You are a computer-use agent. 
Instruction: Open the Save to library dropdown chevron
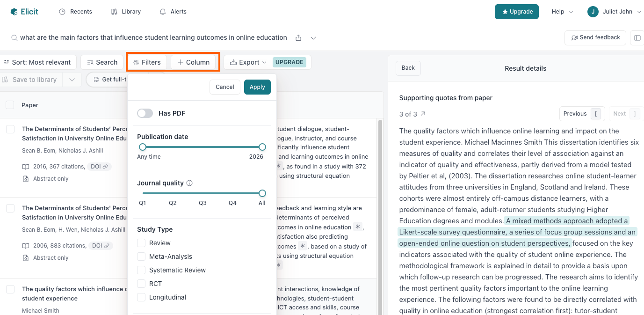[72, 79]
